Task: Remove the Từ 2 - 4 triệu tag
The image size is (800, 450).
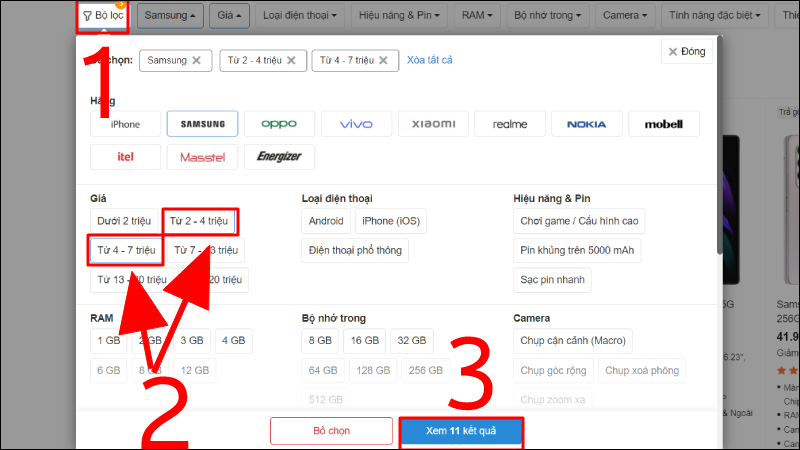Action: pos(291,60)
